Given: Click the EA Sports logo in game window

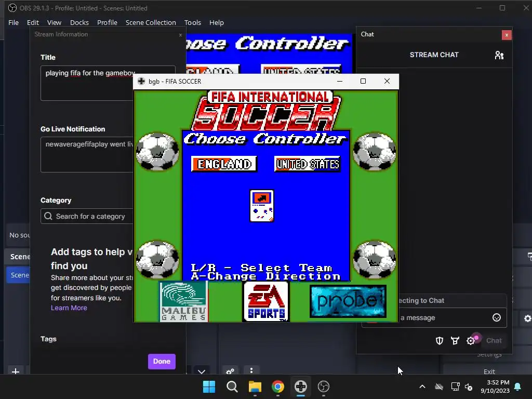Looking at the screenshot, I should [265, 301].
